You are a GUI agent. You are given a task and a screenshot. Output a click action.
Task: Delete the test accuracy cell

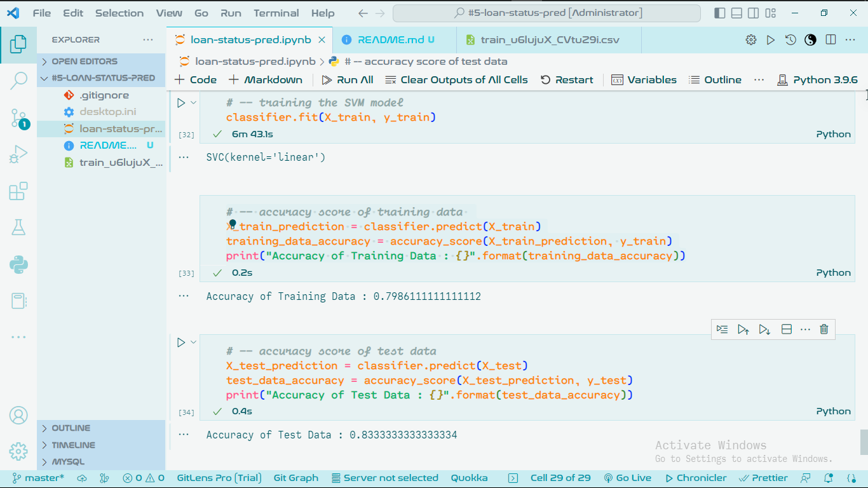click(824, 329)
